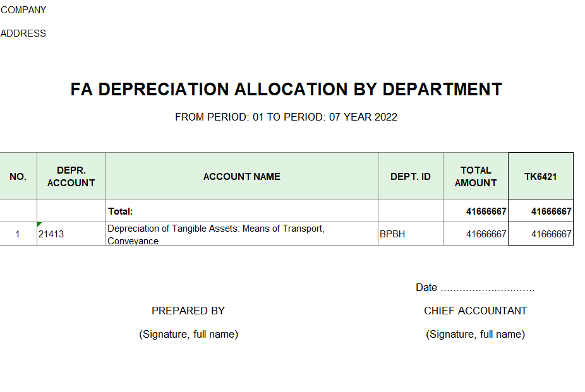585x392 pixels.
Task: Click the Date dotted line field
Action: 487,288
